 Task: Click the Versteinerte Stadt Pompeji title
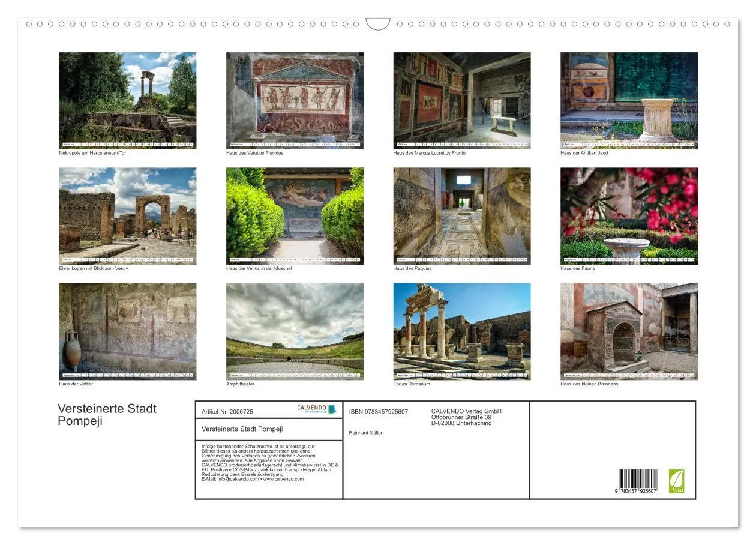click(107, 414)
